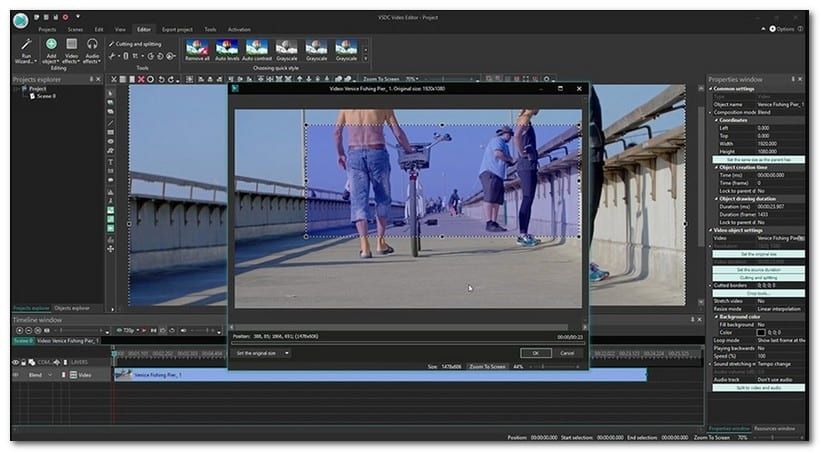This screenshot has width=820, height=452.
Task: Click OK in the crop dialog
Action: click(535, 353)
